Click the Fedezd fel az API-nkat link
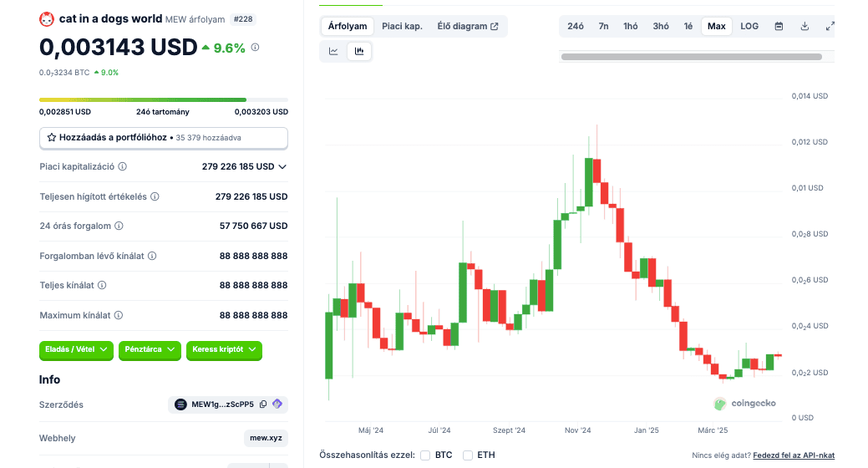 pyautogui.click(x=794, y=455)
